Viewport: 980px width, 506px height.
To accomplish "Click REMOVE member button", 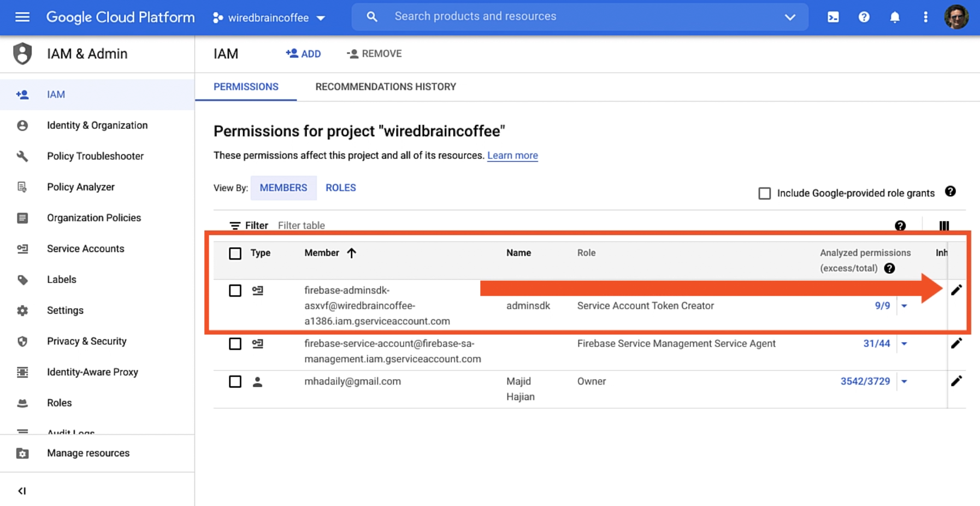I will (x=374, y=54).
